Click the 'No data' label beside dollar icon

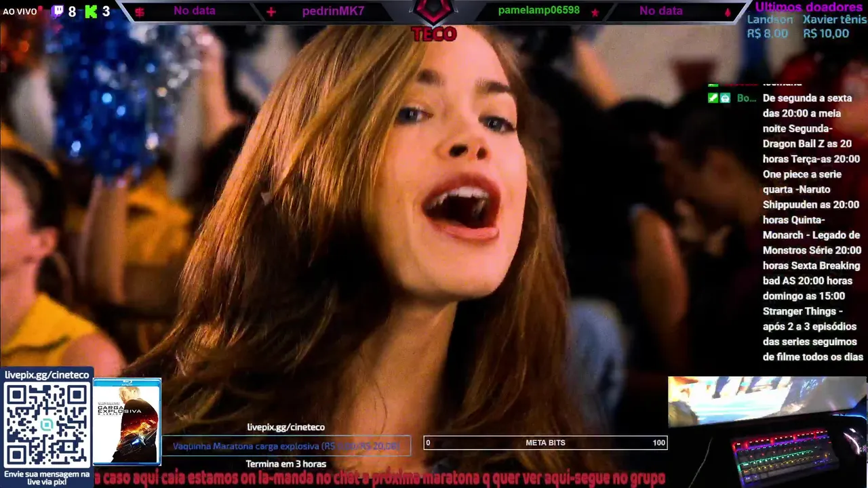point(195,11)
